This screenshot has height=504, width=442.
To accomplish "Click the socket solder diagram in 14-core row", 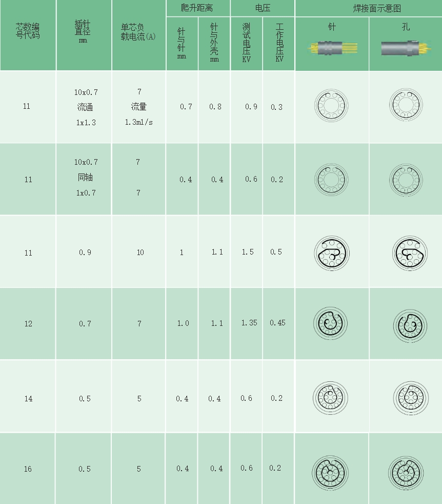I will [x=410, y=397].
